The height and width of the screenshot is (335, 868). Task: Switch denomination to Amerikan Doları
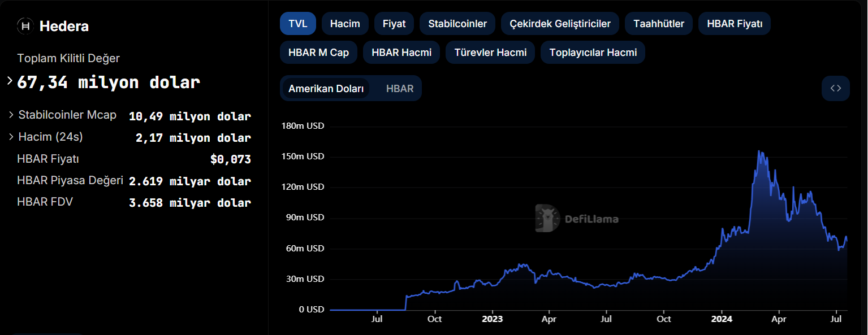pos(326,89)
